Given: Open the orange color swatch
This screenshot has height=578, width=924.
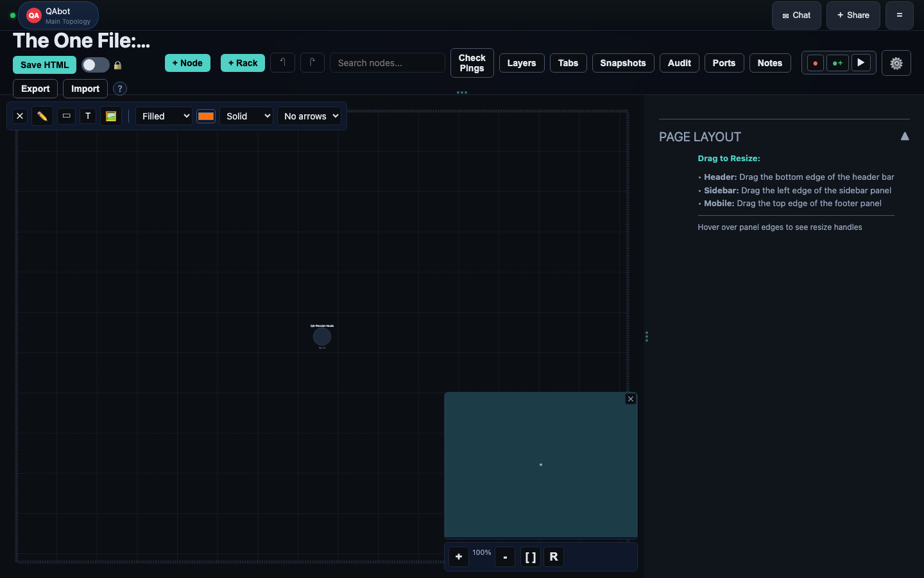Looking at the screenshot, I should pos(206,116).
